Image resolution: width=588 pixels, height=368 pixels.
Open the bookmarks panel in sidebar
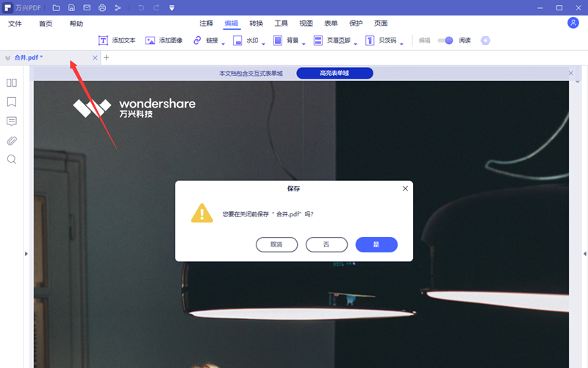pyautogui.click(x=12, y=102)
